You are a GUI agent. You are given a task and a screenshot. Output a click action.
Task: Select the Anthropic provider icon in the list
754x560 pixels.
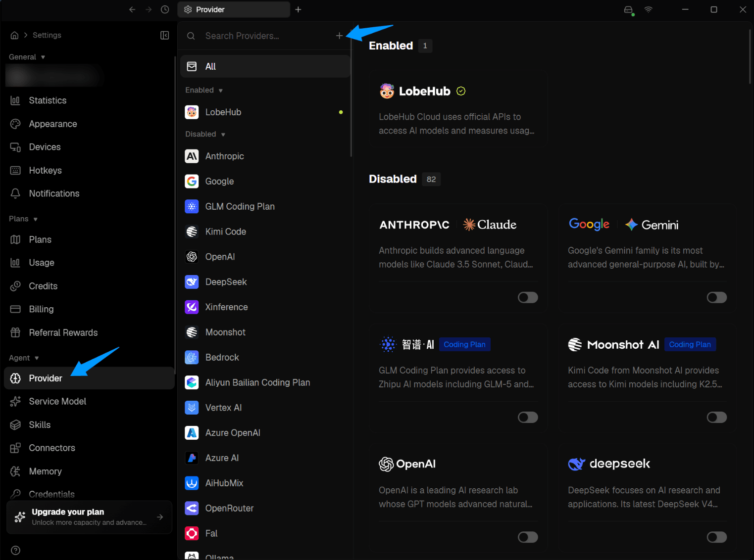[x=192, y=156]
